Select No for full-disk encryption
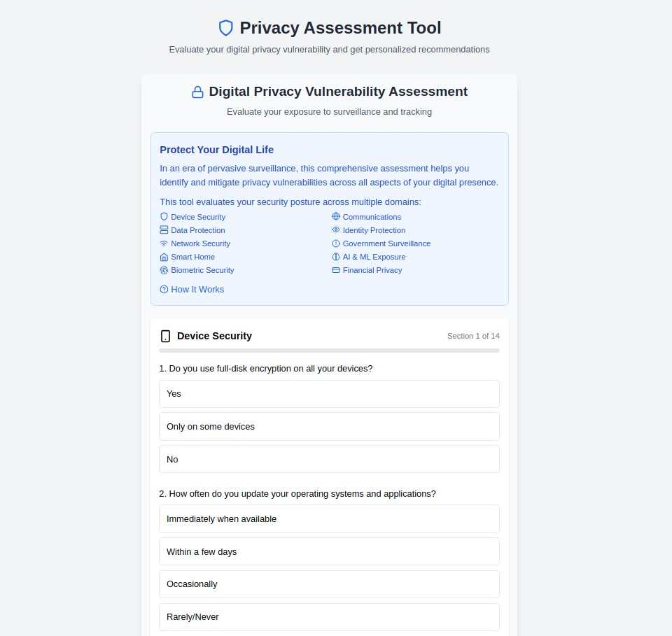The image size is (672, 636). pos(329,460)
